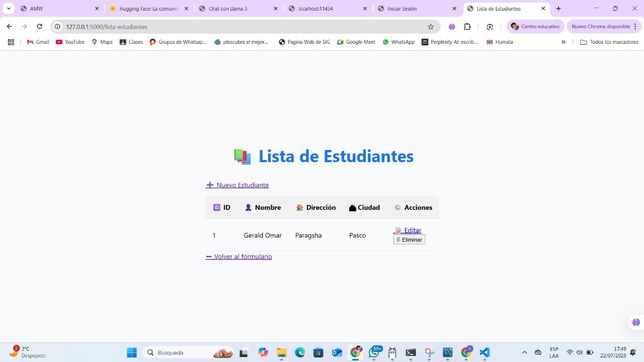Open the WhatsApp bookmark
The image size is (644, 362).
(x=398, y=42)
